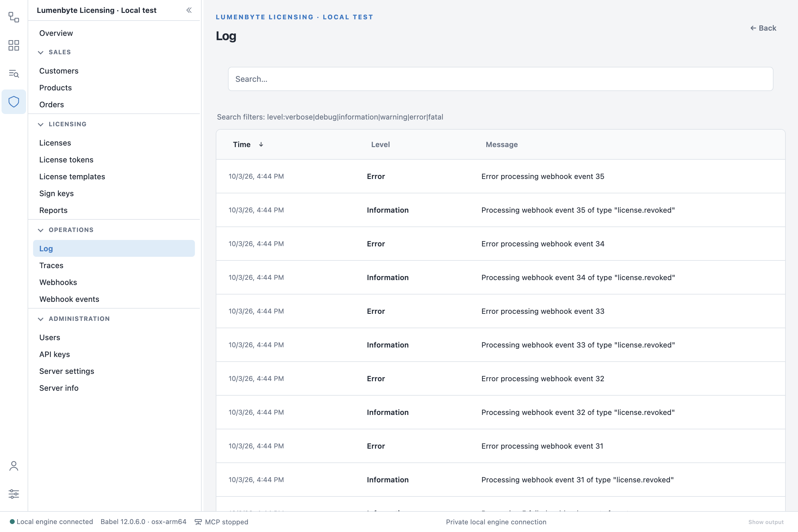Click Show output in status bar
This screenshot has width=798, height=532.
click(766, 522)
